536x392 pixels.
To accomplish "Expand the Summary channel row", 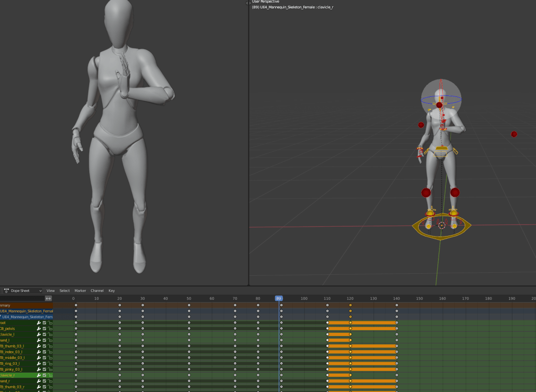I will [6, 305].
